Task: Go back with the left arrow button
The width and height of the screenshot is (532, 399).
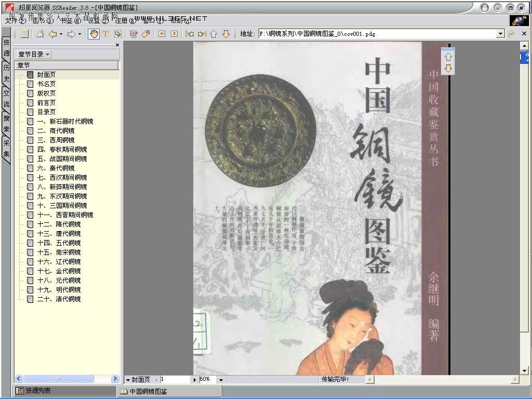Action: (52, 34)
